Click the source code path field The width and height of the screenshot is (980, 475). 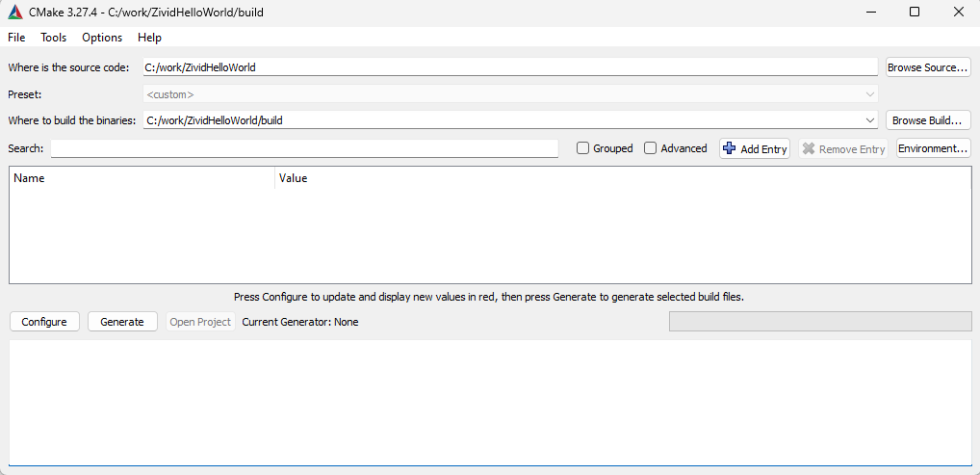[x=510, y=67]
